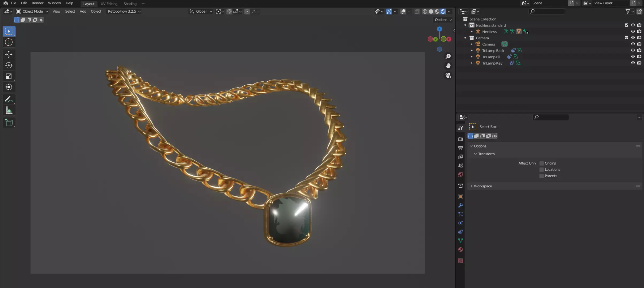Uncheck the Camera collection checkbox
This screenshot has height=288, width=644.
click(626, 38)
